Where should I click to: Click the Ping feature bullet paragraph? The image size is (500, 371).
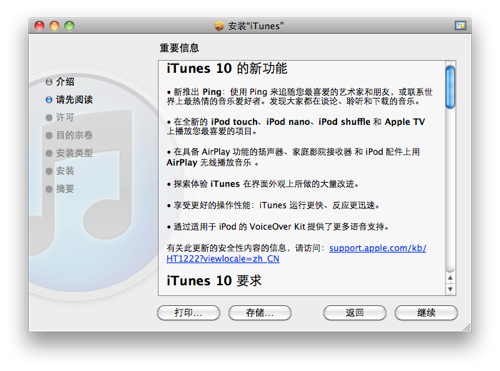tap(300, 97)
